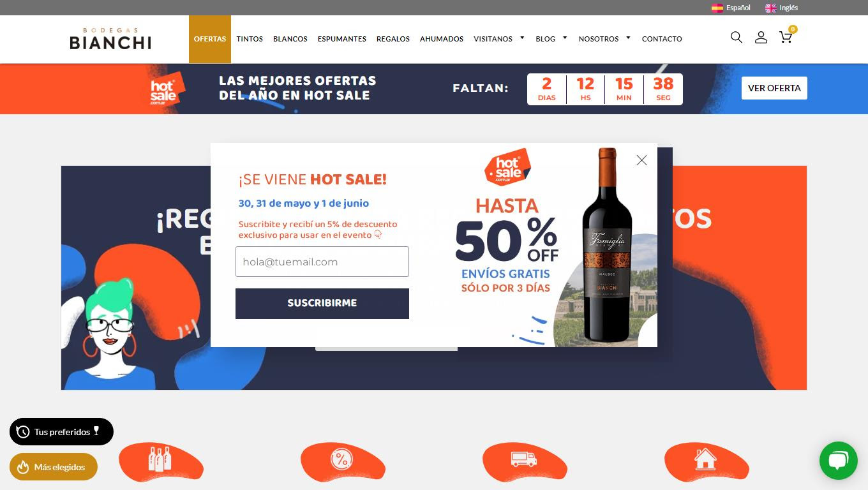Expand the Nosotros dropdown arrow
Image resolution: width=868 pixels, height=490 pixels.
click(x=628, y=38)
